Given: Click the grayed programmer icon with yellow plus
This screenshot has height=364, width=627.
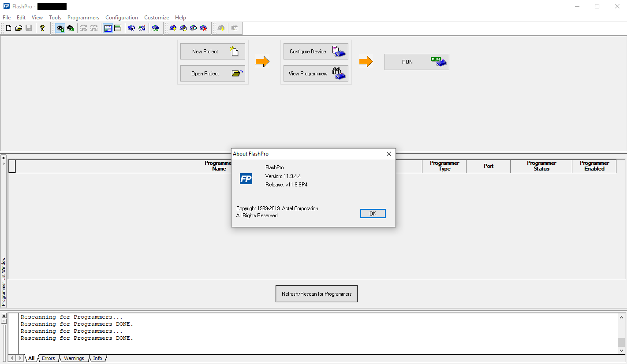Looking at the screenshot, I should coord(221,28).
